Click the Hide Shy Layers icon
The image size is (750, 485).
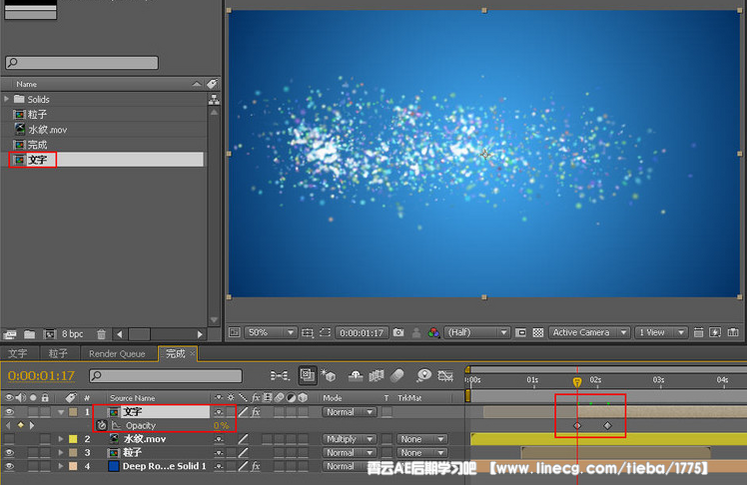[355, 376]
